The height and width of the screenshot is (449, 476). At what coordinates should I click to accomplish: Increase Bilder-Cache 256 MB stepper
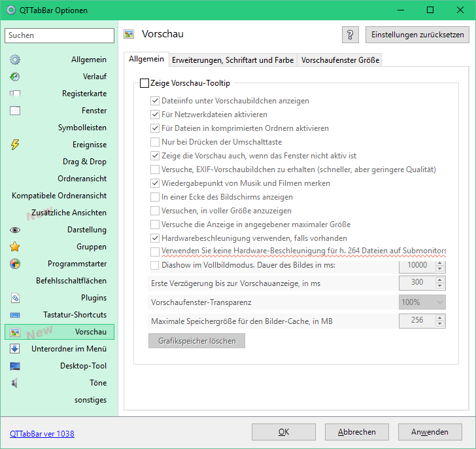click(440, 317)
